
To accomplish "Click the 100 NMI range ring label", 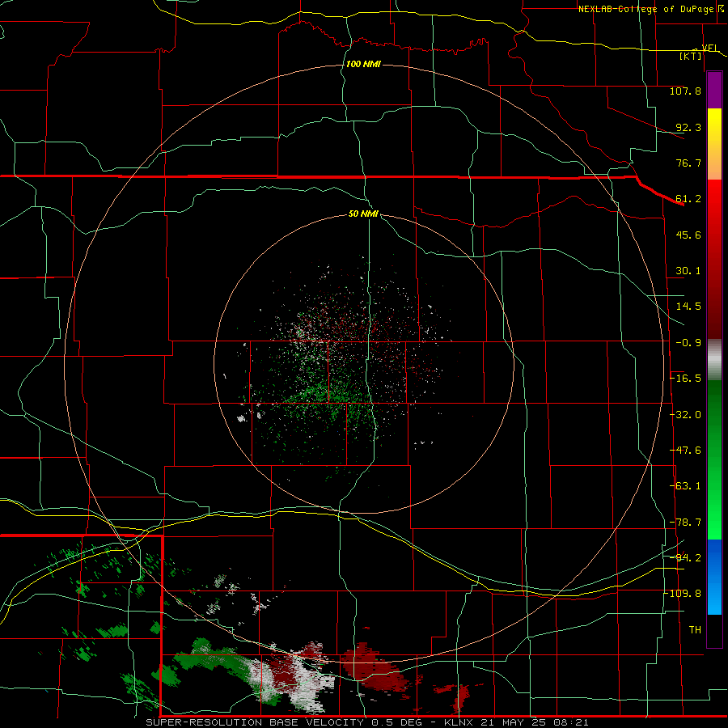I will [363, 64].
